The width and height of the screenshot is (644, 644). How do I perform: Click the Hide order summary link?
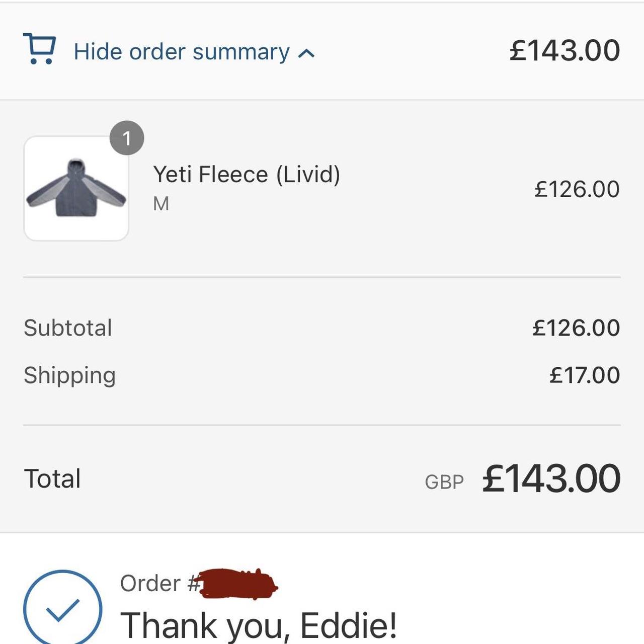181,51
